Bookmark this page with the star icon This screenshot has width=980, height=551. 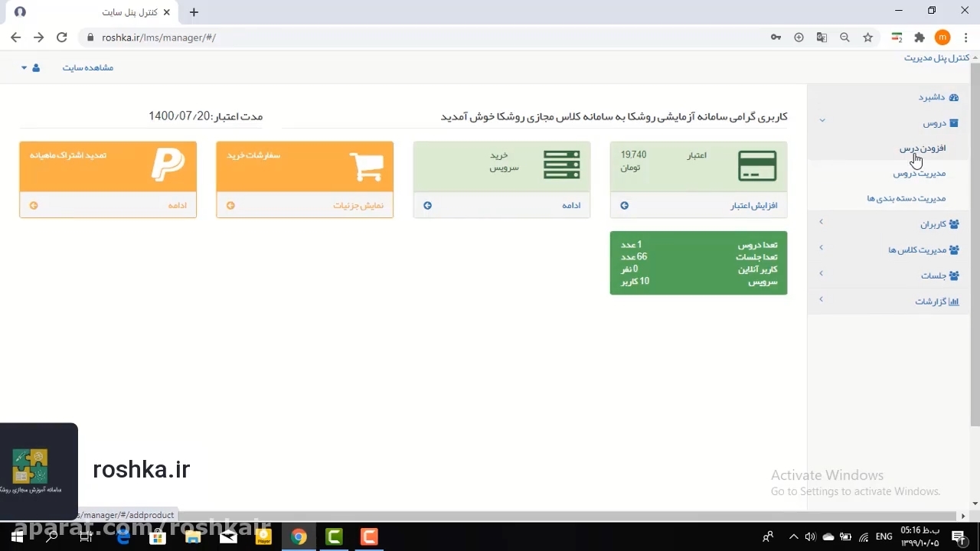867,37
